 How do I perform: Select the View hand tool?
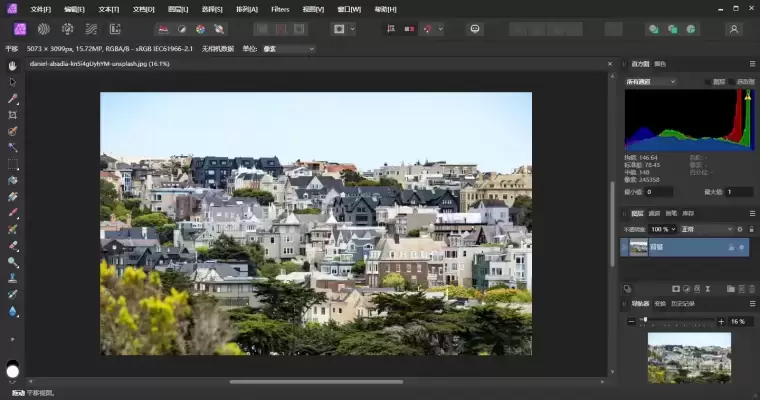point(13,65)
